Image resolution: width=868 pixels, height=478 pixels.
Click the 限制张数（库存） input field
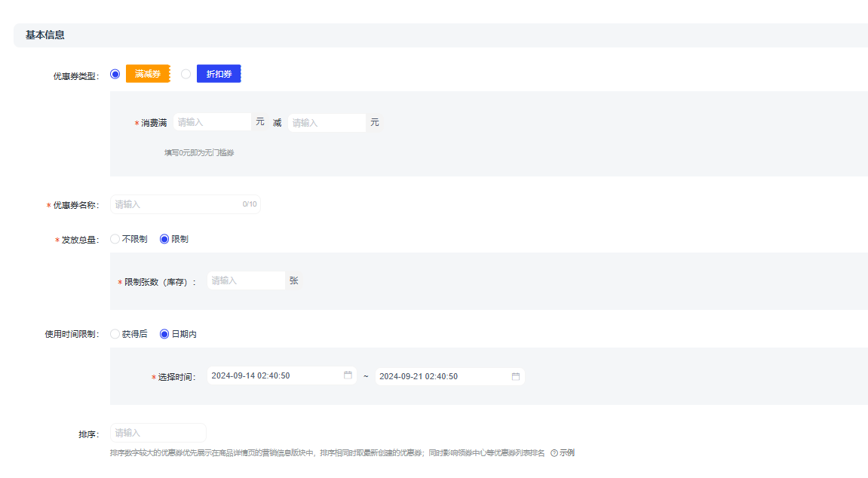point(246,280)
